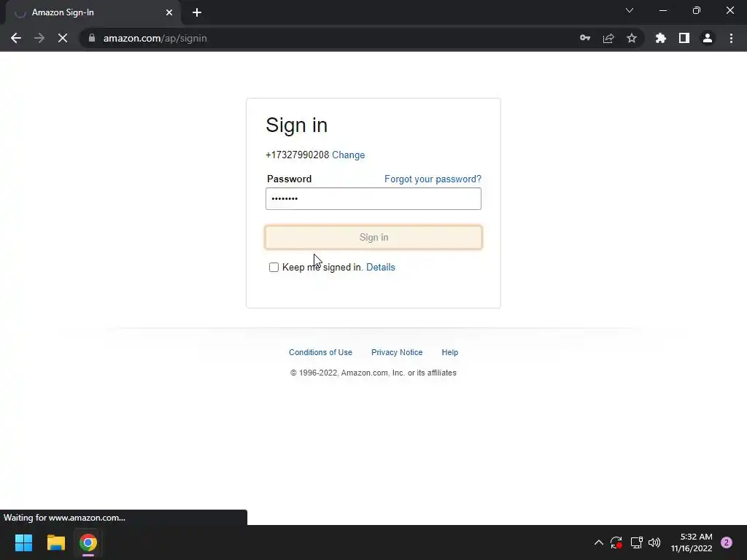Open the volume control

(x=654, y=542)
